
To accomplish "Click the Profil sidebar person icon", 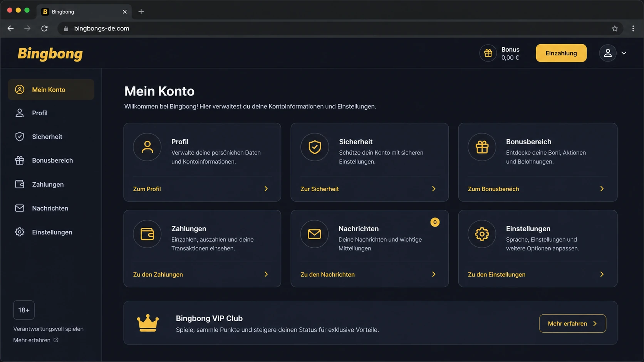I will pos(20,113).
